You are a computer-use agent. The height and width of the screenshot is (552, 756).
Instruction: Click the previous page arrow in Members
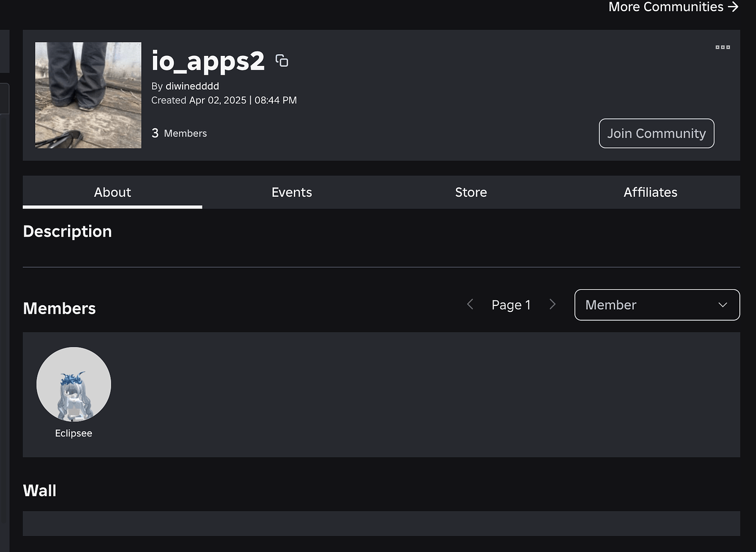click(x=470, y=304)
